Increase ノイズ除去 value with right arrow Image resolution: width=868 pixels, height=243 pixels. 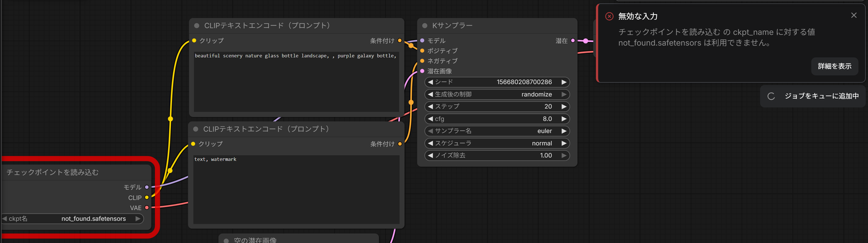tap(564, 155)
